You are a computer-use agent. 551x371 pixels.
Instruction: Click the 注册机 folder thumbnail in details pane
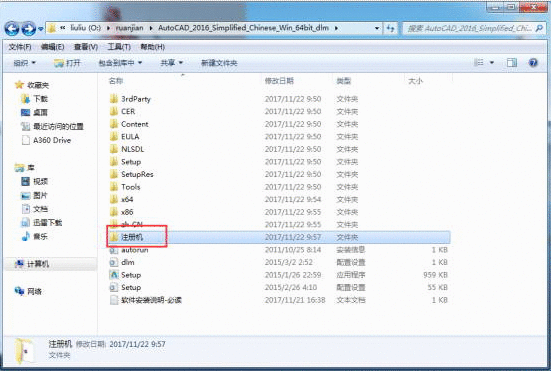click(25, 351)
